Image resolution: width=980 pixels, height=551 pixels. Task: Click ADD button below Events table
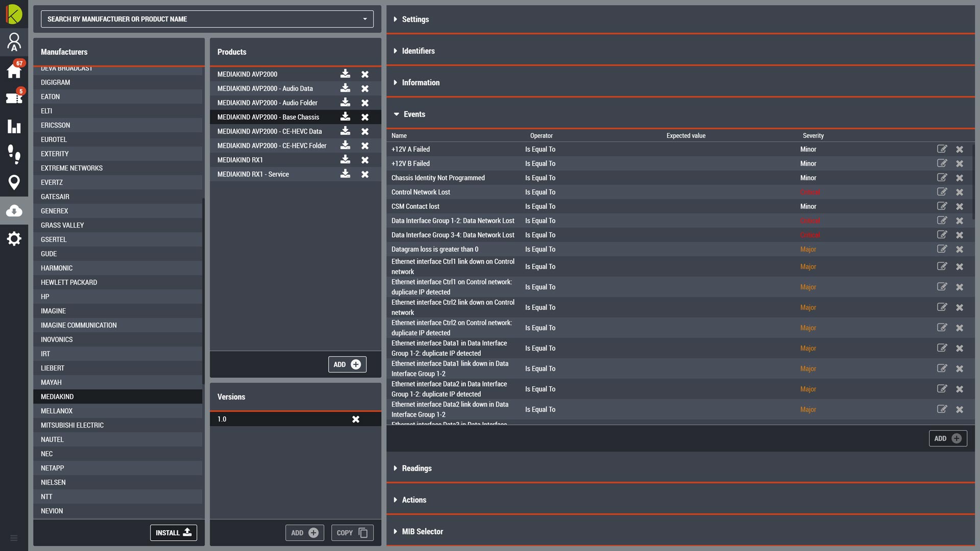point(948,438)
